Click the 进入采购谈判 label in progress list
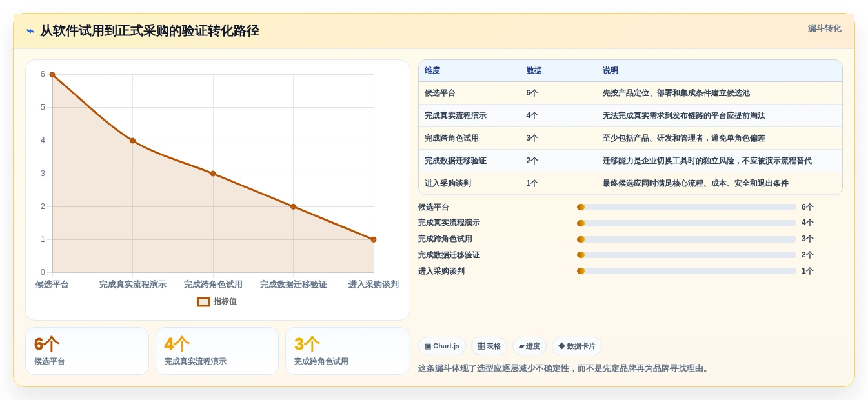The width and height of the screenshot is (868, 400). (x=441, y=271)
